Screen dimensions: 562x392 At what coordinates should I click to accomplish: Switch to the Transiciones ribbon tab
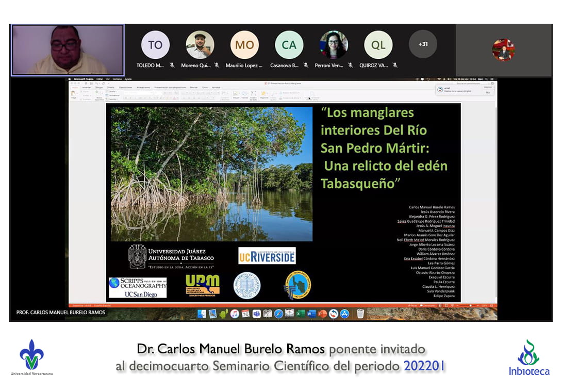125,88
